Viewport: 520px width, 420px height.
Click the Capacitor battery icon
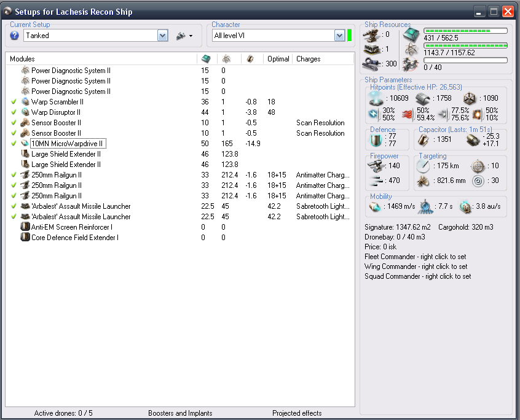point(423,139)
